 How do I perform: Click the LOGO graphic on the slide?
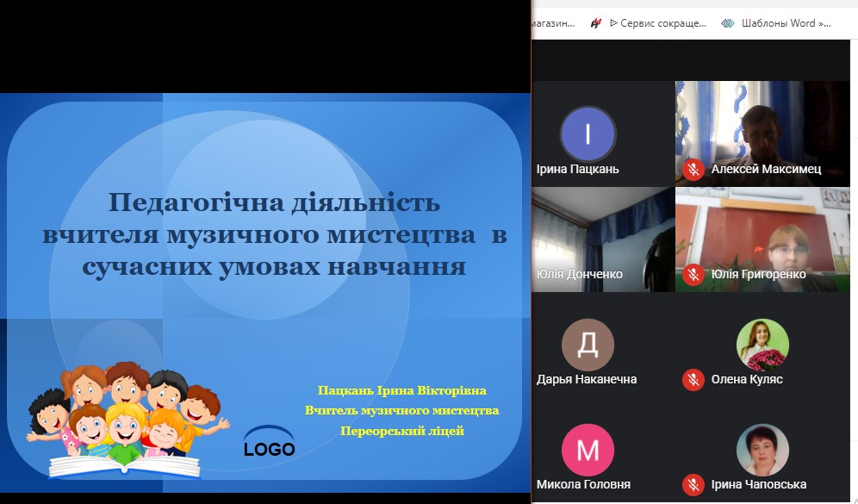coord(269,441)
